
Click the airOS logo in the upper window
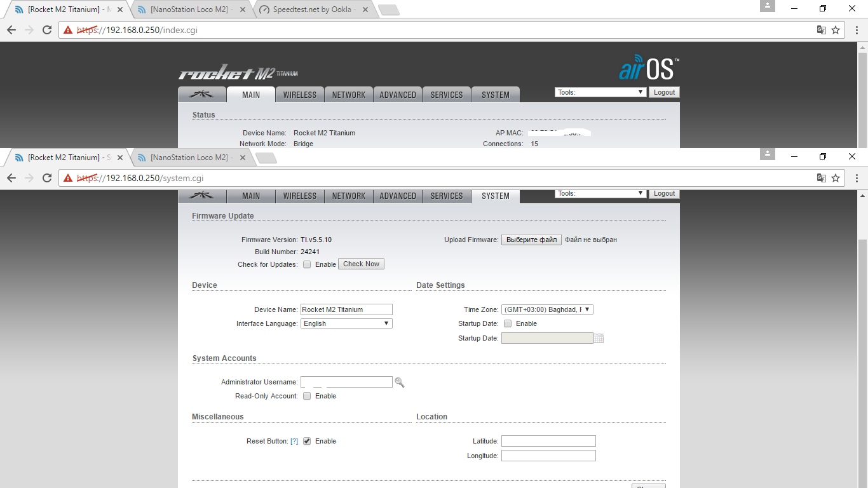pos(649,69)
